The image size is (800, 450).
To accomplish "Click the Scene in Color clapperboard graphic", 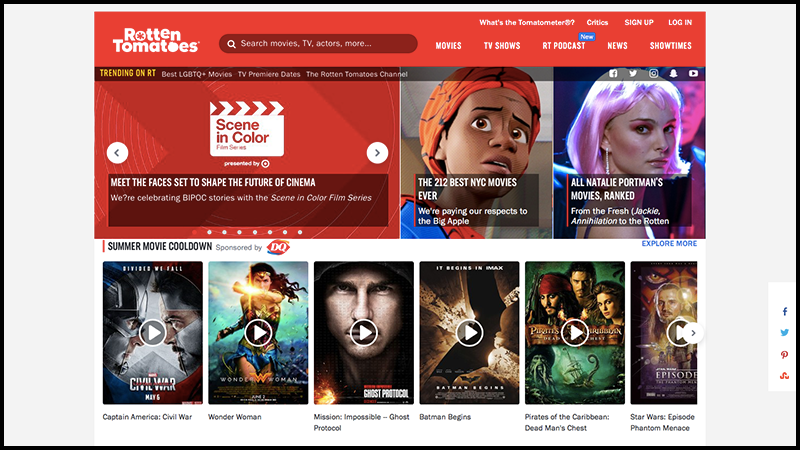I will coord(247,129).
